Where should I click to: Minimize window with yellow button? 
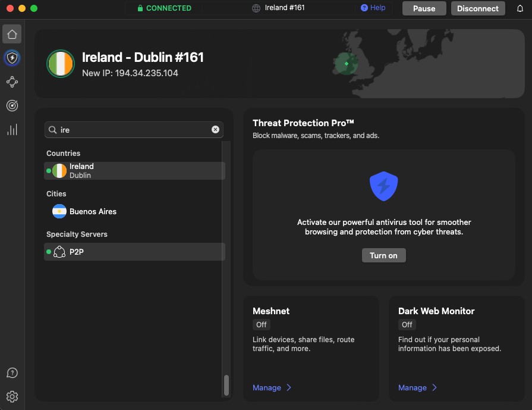(22, 8)
